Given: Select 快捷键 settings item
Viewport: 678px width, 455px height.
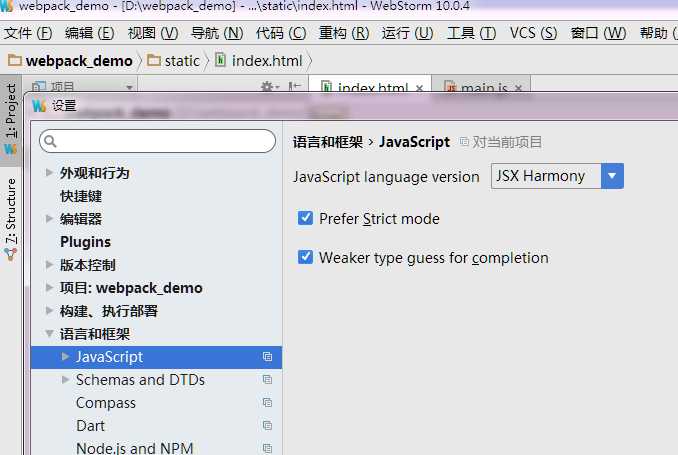Looking at the screenshot, I should [x=81, y=196].
